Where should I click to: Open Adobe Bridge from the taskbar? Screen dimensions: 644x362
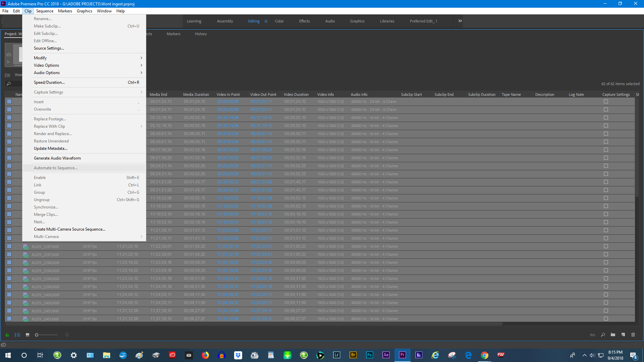pos(353,355)
